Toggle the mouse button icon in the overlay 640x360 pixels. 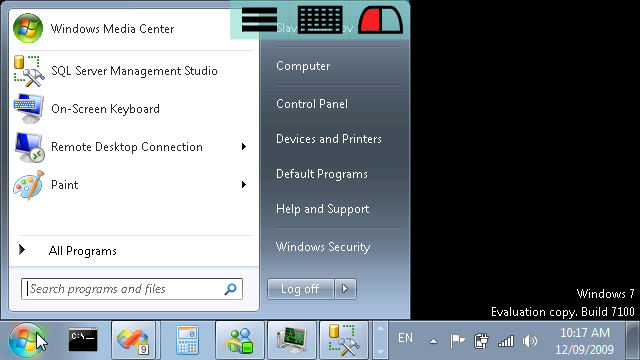[x=380, y=20]
